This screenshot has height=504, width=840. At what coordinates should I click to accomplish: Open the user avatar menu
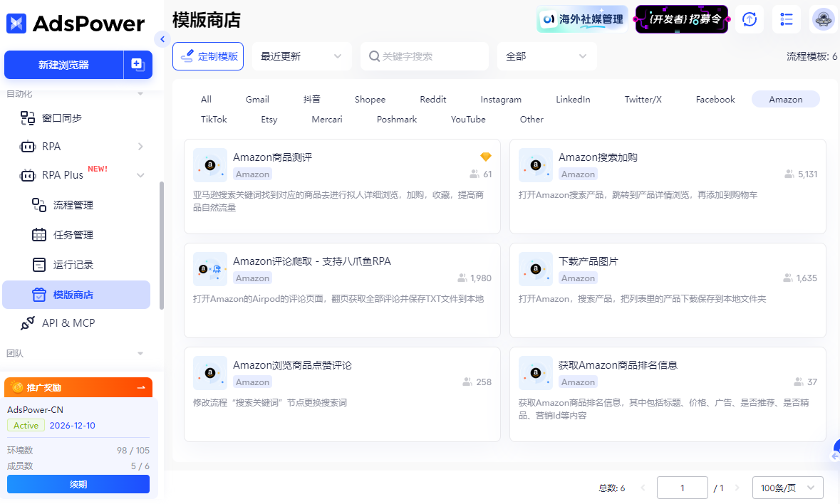(824, 19)
